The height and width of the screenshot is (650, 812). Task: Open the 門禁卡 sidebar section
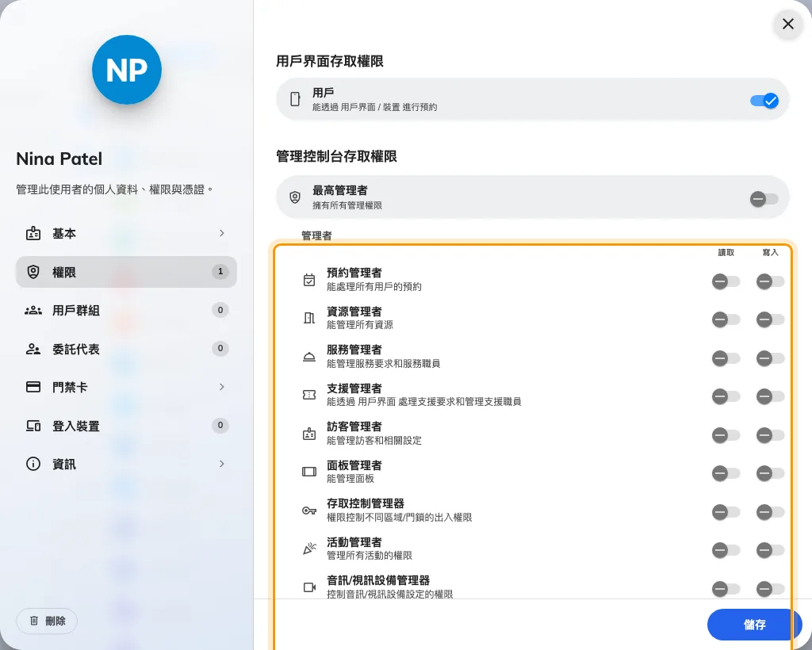click(x=126, y=387)
